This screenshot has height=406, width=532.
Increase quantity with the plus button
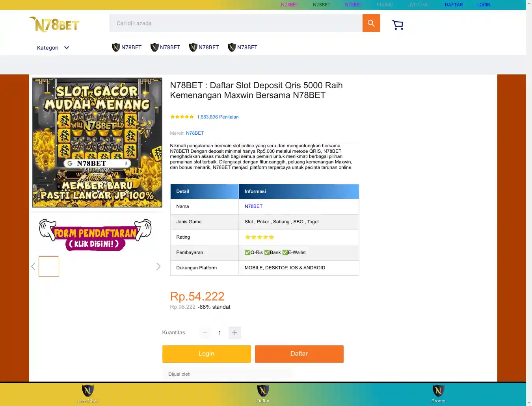234,333
